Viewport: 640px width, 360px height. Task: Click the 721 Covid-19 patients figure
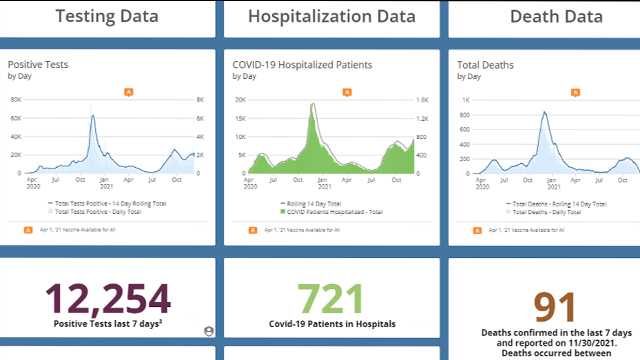[331, 299]
